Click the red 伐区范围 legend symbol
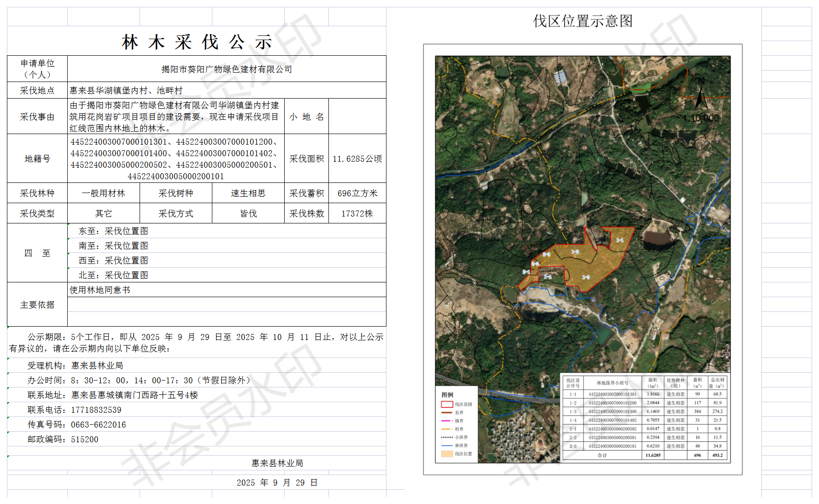819x504 pixels. point(447,404)
